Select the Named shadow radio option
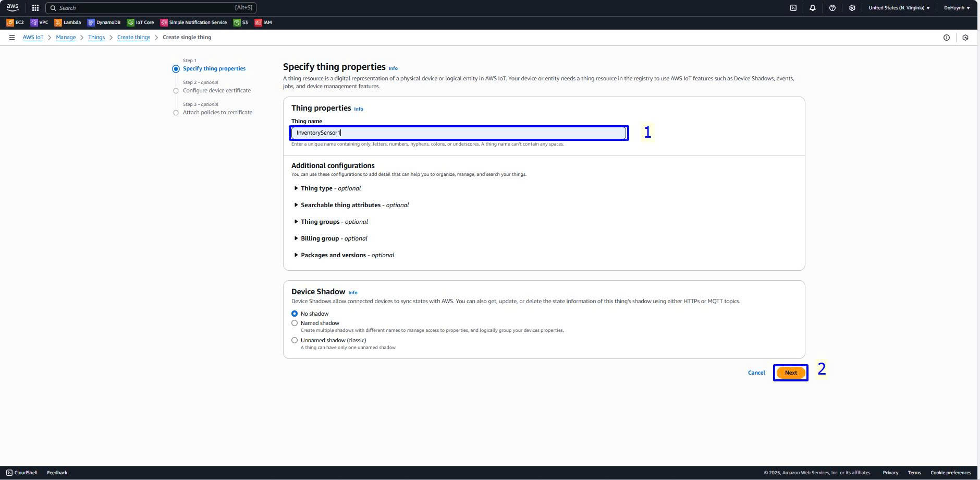This screenshot has height=480, width=980. 295,323
